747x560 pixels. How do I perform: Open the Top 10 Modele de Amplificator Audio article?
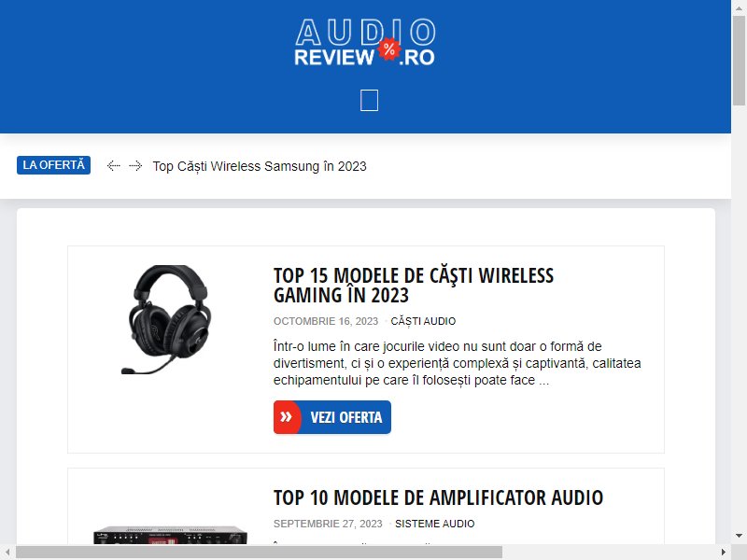coord(438,497)
